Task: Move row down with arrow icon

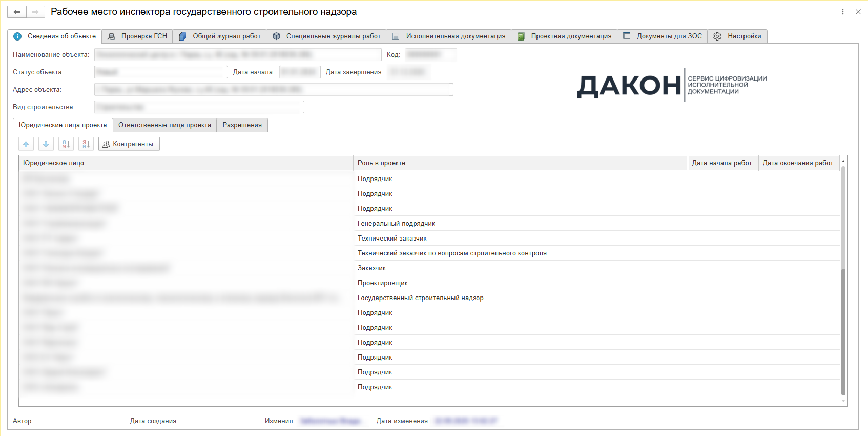Action: click(46, 144)
